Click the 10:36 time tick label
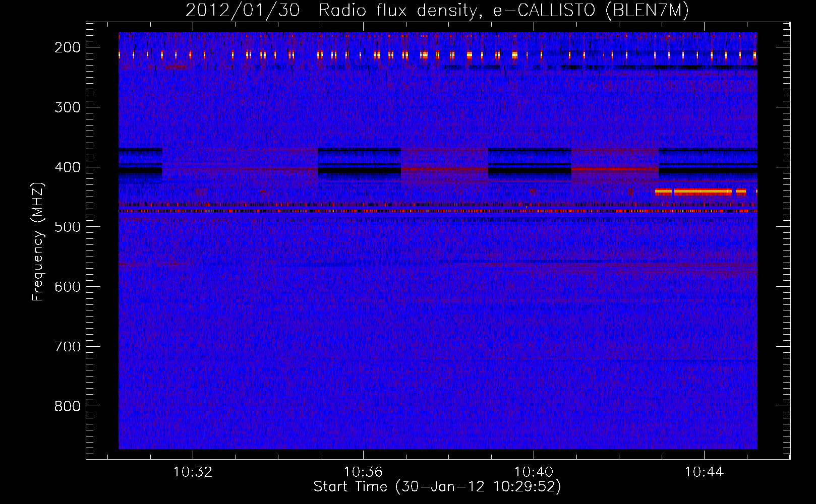The image size is (816, 504). point(364,472)
